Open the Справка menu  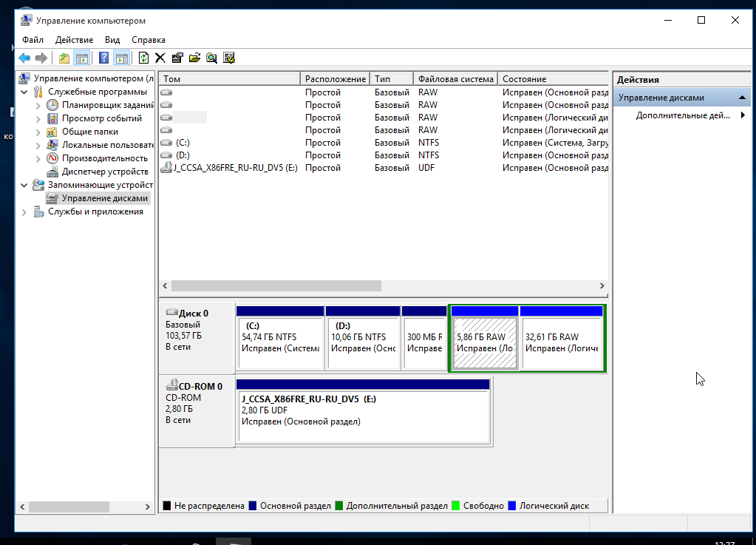149,40
